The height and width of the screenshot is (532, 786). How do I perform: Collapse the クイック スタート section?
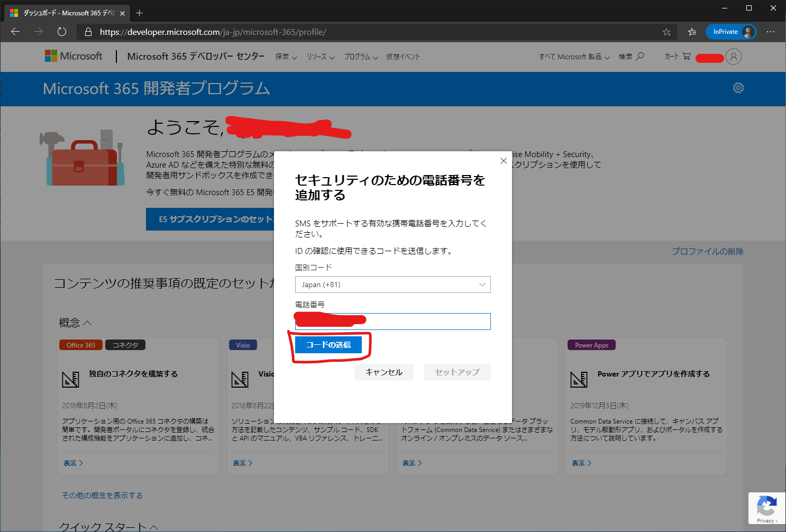pyautogui.click(x=153, y=527)
